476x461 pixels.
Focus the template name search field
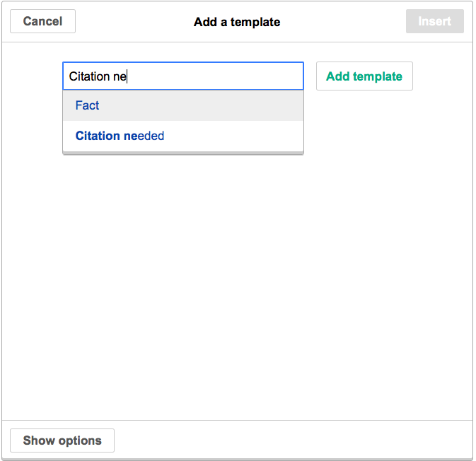212,76
